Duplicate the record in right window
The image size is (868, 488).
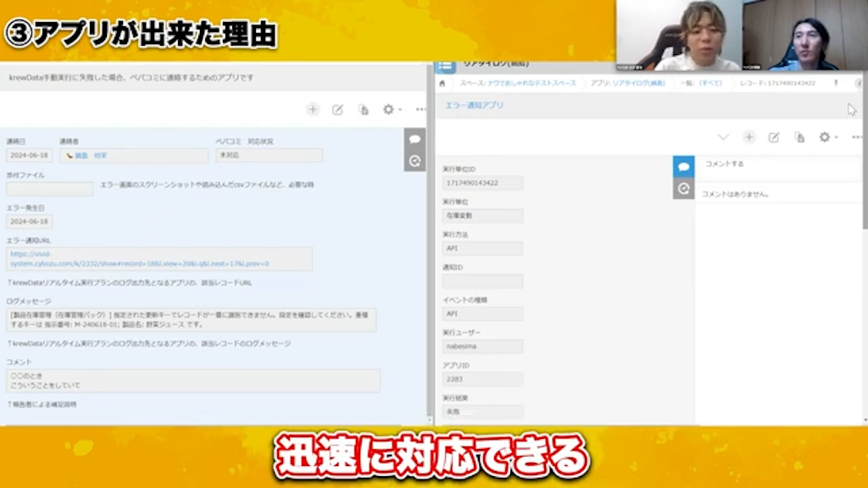point(799,137)
